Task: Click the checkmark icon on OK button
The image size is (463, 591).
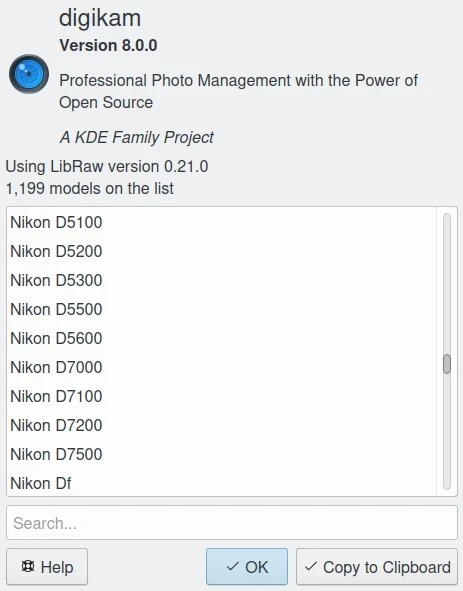Action: pyautogui.click(x=233, y=566)
